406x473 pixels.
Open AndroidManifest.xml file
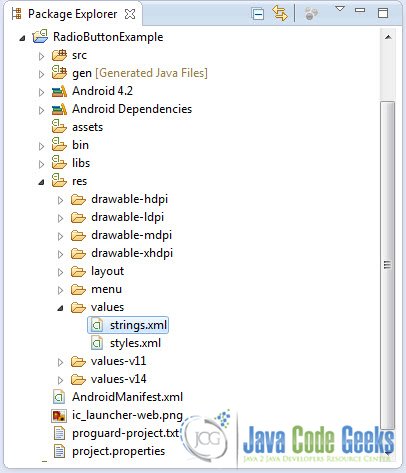[127, 397]
